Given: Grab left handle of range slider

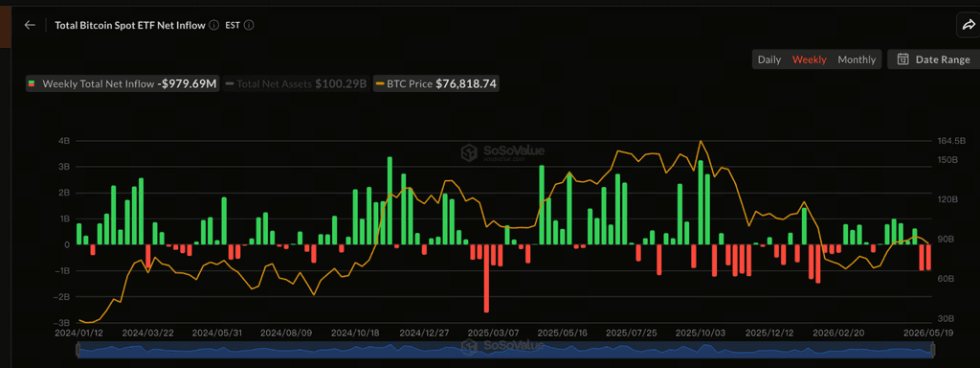Looking at the screenshot, I should pos(78,351).
